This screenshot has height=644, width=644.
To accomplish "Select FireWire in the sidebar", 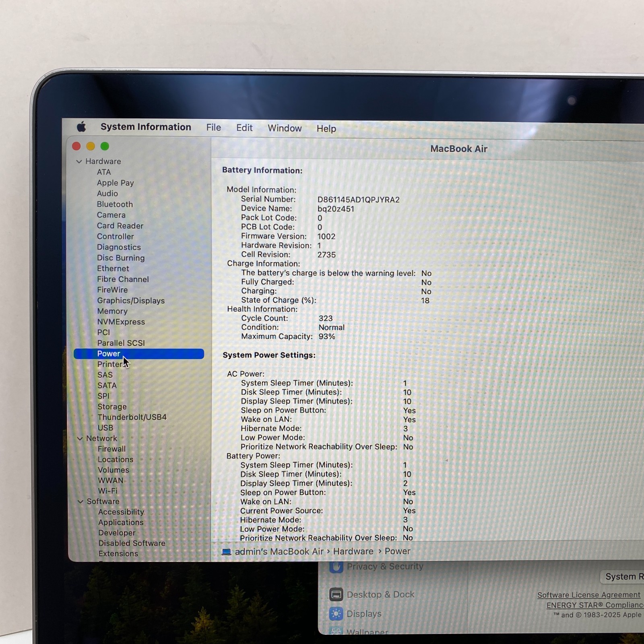I will point(112,290).
